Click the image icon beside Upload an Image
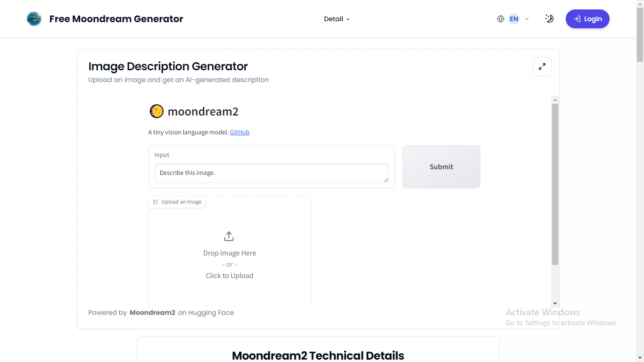 (156, 202)
